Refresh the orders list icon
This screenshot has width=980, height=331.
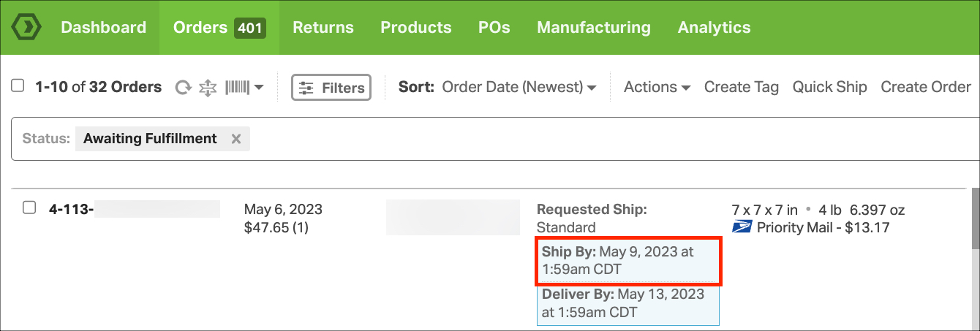[x=184, y=88]
